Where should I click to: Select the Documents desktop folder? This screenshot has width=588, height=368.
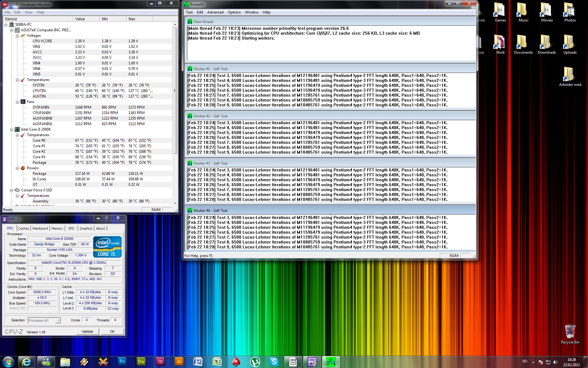tap(523, 45)
